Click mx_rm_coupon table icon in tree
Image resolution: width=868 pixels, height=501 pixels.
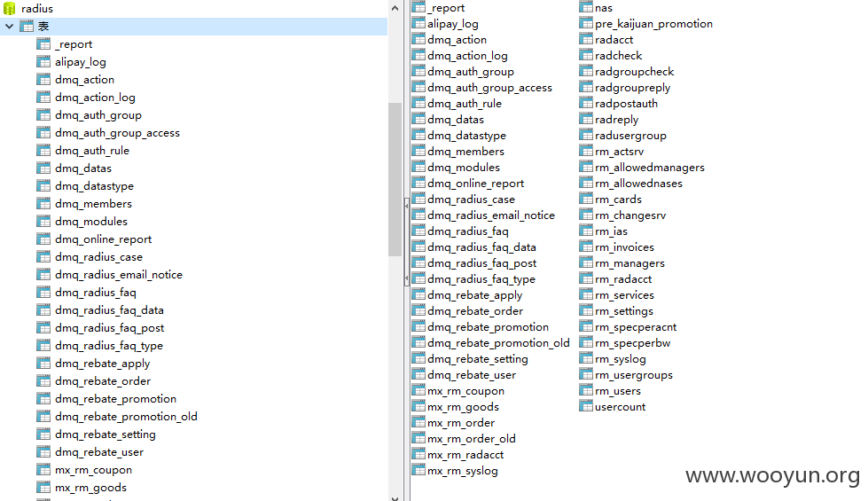tap(43, 469)
